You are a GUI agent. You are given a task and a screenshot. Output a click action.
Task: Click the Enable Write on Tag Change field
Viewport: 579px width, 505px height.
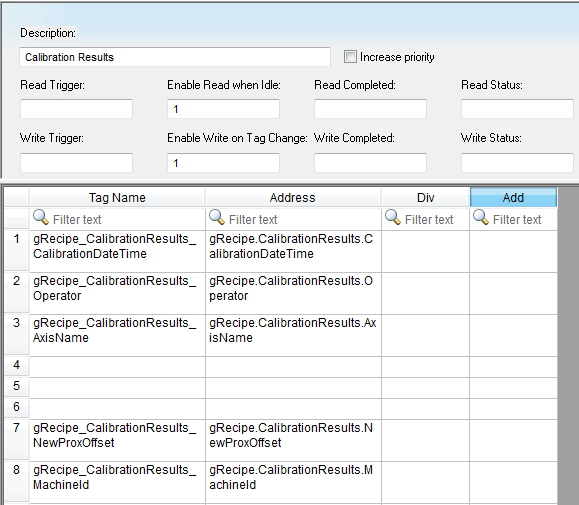[223, 163]
